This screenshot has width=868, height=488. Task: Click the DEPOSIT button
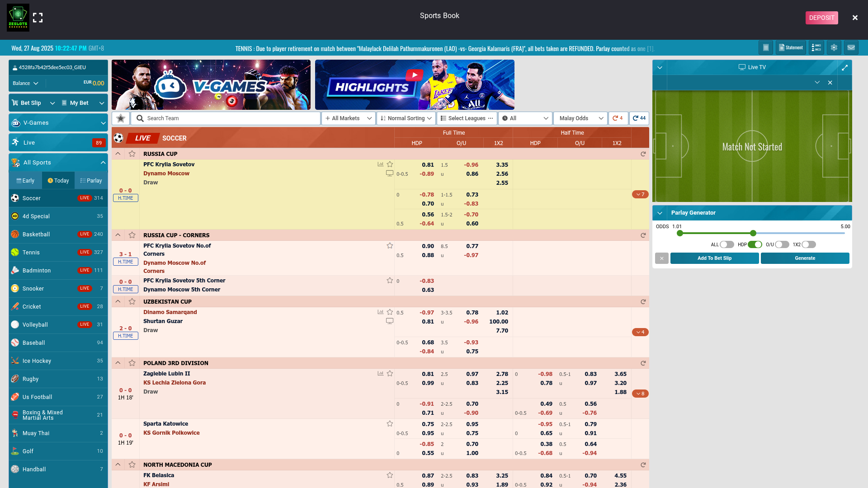[x=821, y=18]
